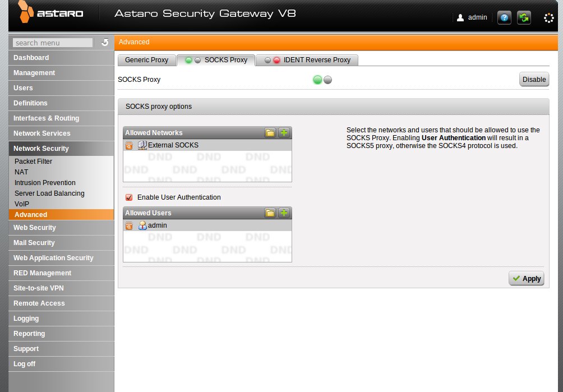Click the Astaro logo
Viewport: 563px width, 392px height.
point(50,12)
